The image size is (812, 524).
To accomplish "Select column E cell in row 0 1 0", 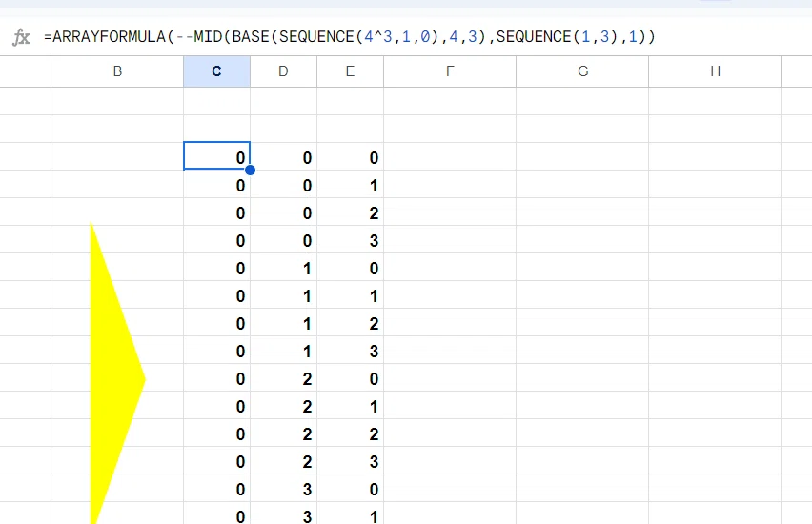I will click(x=350, y=267).
